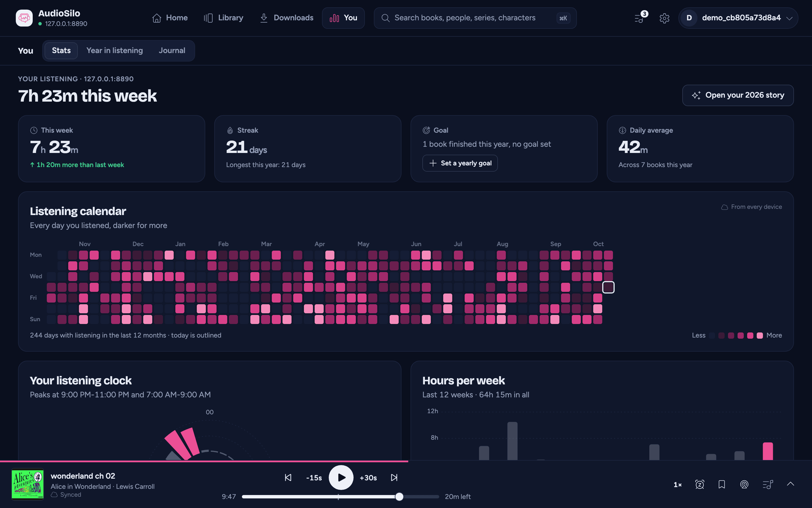Open the queue icon with badge 3
Viewport: 812px width, 508px height.
click(x=640, y=18)
